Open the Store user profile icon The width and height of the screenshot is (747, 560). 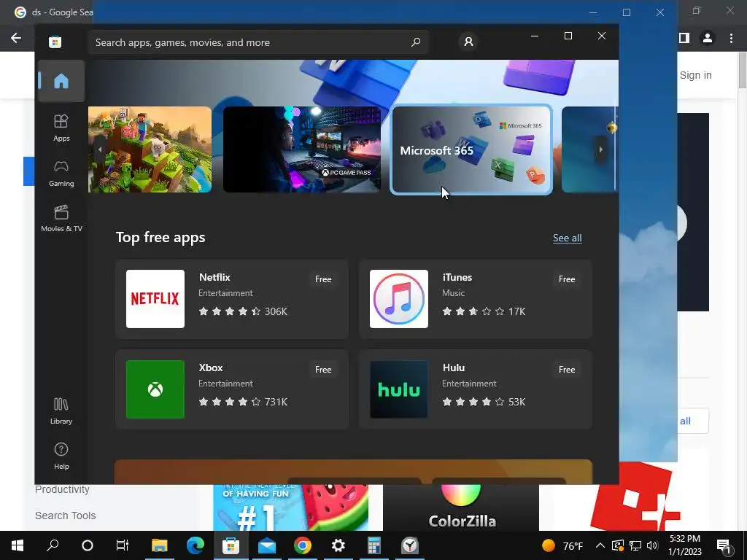tap(468, 42)
